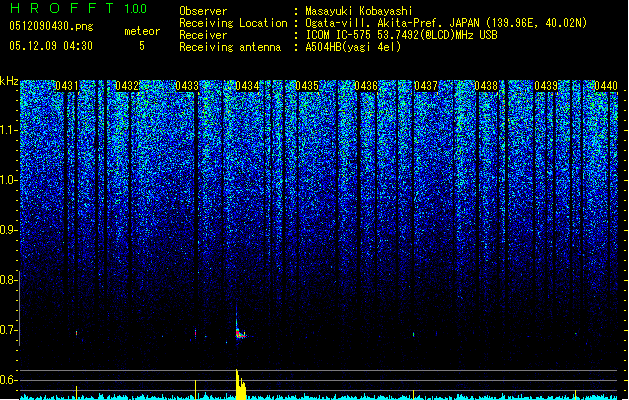Click the green echo dot just before 0437
This screenshot has width=629, height=400.
(413, 334)
